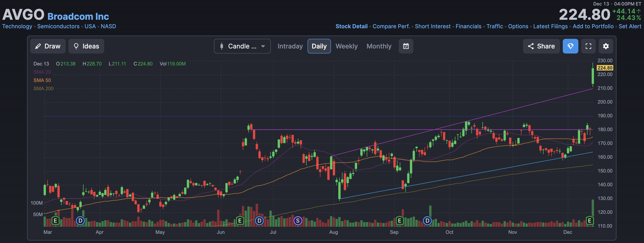Click the June earnings E marker
Image resolution: width=644 pixels, height=243 pixels.
coord(240,221)
